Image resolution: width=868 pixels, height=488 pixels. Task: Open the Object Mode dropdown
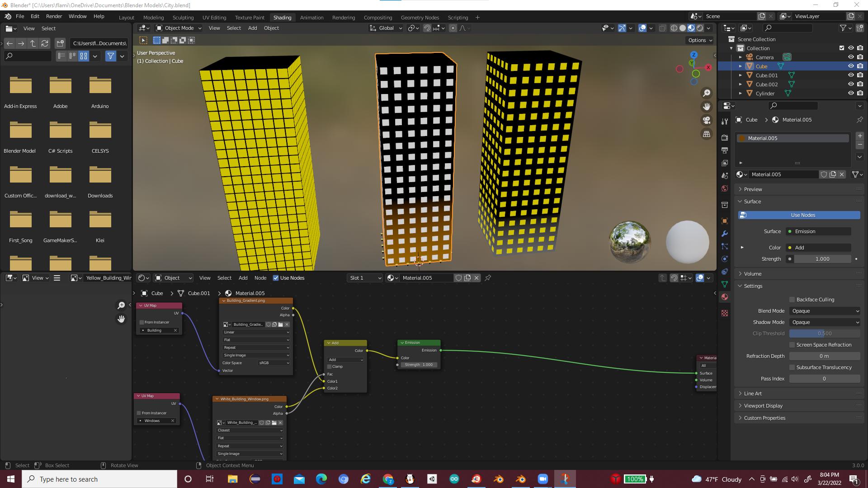pyautogui.click(x=179, y=28)
